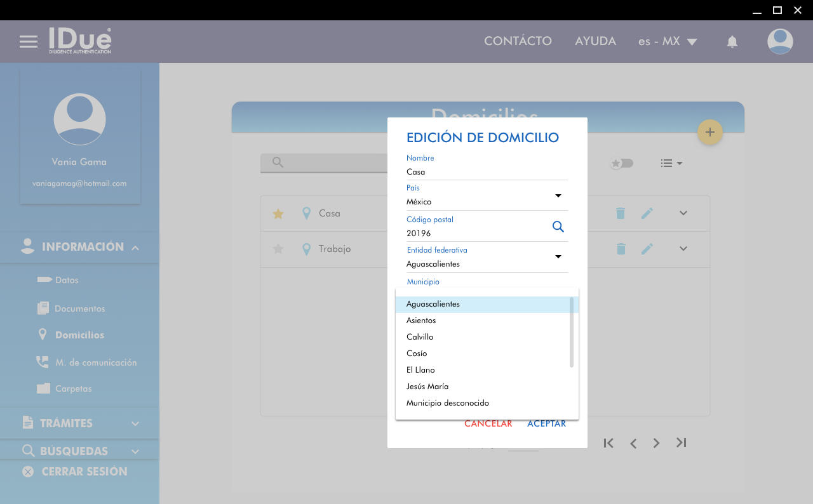Select Jesús María from municipality list
Image resolution: width=813 pixels, height=504 pixels.
pyautogui.click(x=427, y=387)
